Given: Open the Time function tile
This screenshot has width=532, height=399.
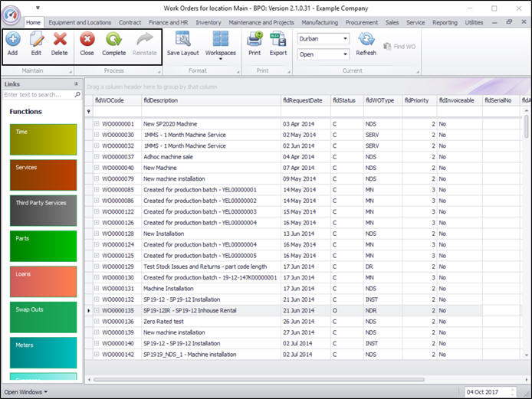Looking at the screenshot, I should click(x=43, y=139).
